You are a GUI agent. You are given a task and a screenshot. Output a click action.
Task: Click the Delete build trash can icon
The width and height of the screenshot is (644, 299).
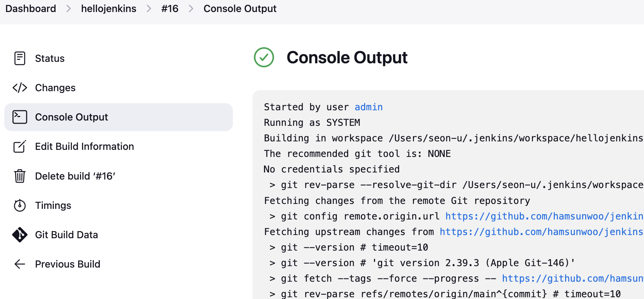point(20,176)
